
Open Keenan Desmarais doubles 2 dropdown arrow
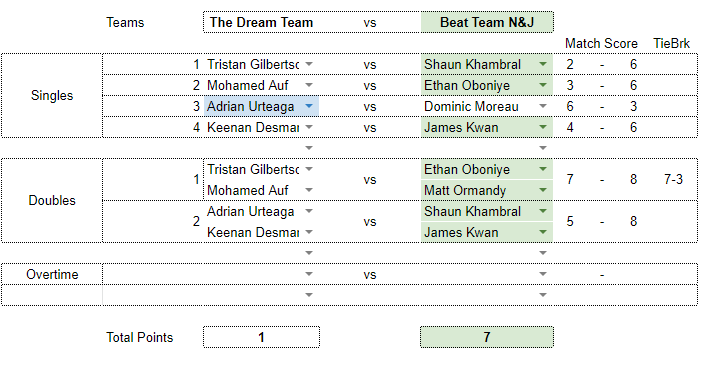click(309, 232)
